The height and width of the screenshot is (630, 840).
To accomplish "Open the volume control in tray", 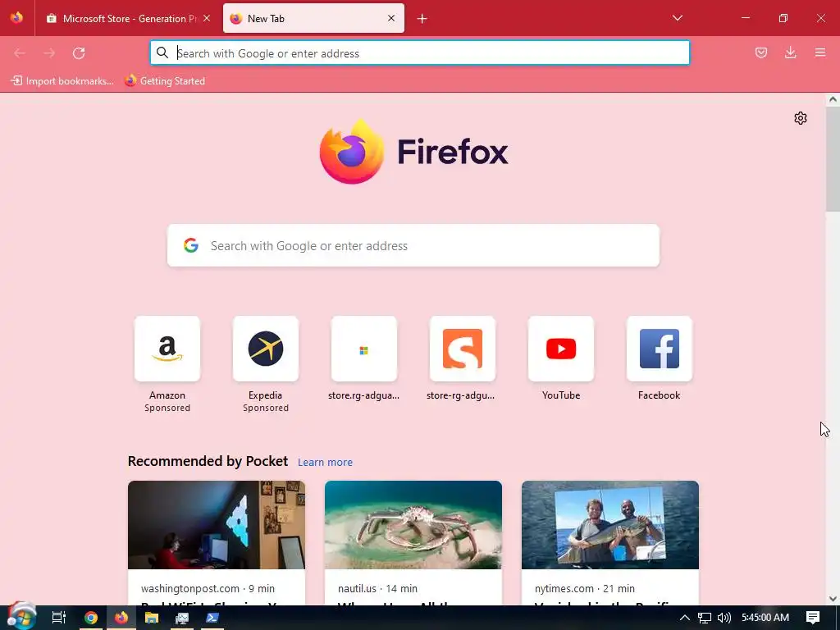I will pos(724,618).
